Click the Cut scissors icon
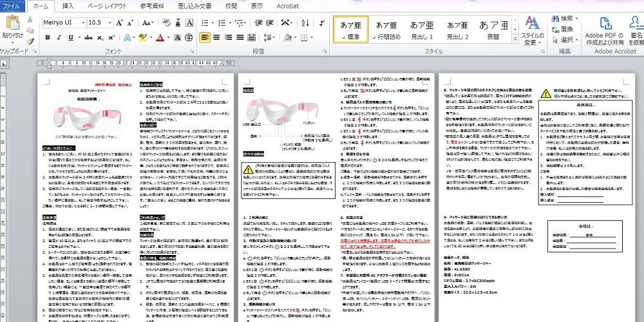 (x=30, y=19)
